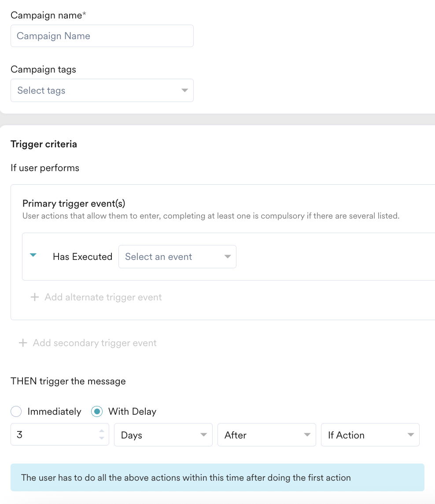
Task: Increase delay value with up stepper arrow
Action: pos(102,431)
